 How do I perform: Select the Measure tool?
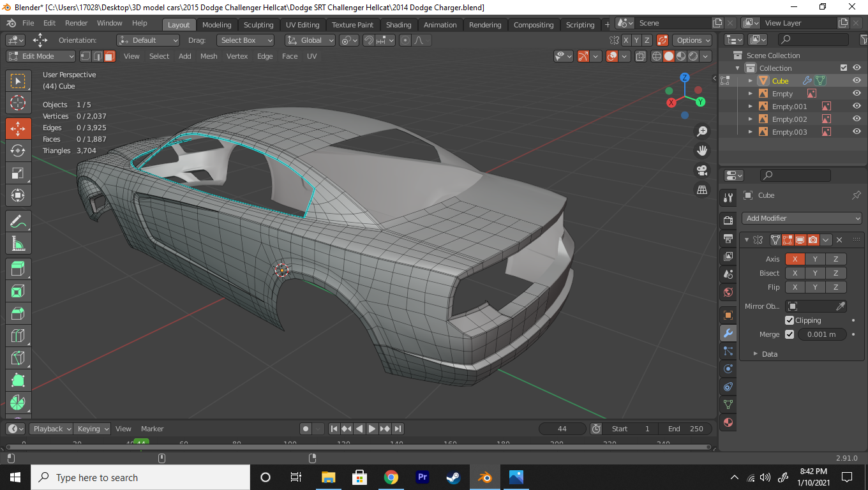tap(18, 244)
